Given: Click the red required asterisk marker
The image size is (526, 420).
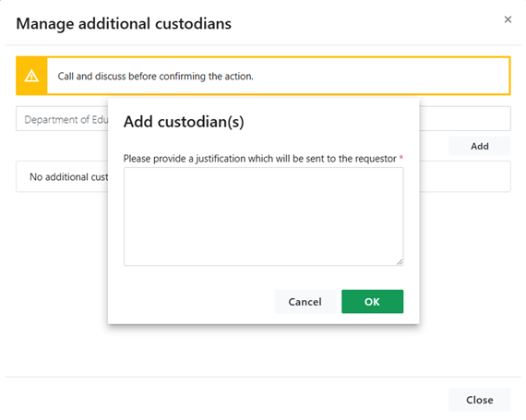Looking at the screenshot, I should (400, 157).
